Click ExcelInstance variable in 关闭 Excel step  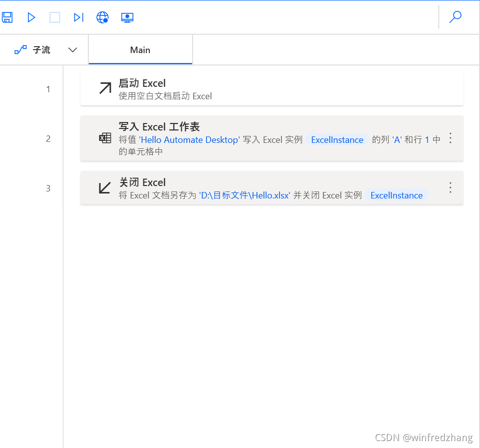coord(397,195)
